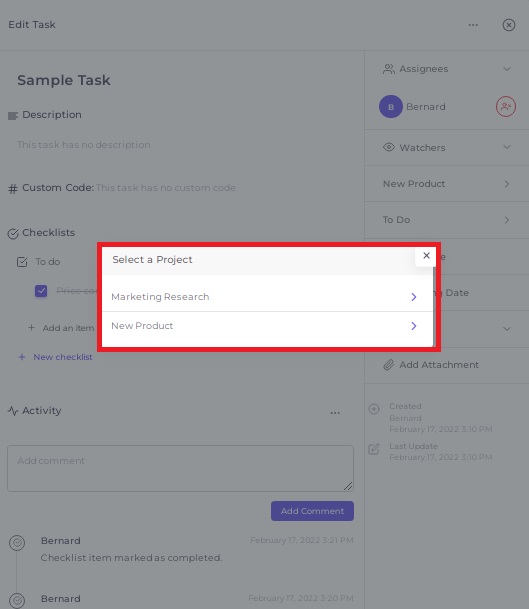The width and height of the screenshot is (529, 609).
Task: Click Bernard's avatar circle
Action: pyautogui.click(x=391, y=106)
